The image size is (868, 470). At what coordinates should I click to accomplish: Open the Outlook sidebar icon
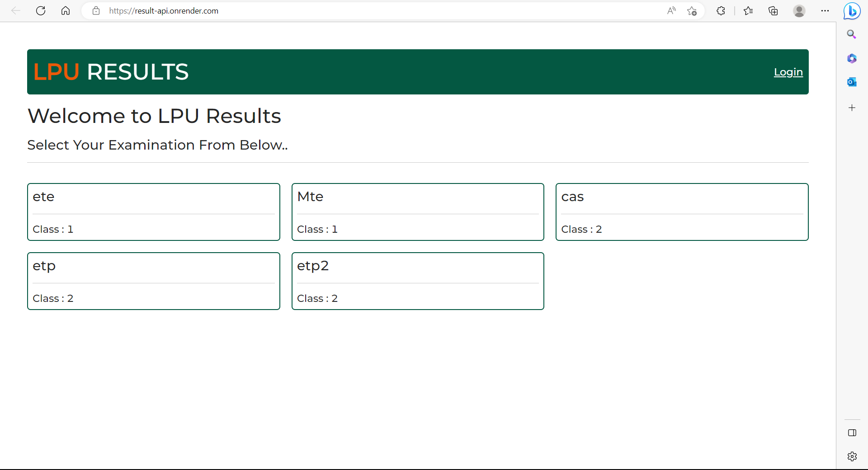(852, 82)
